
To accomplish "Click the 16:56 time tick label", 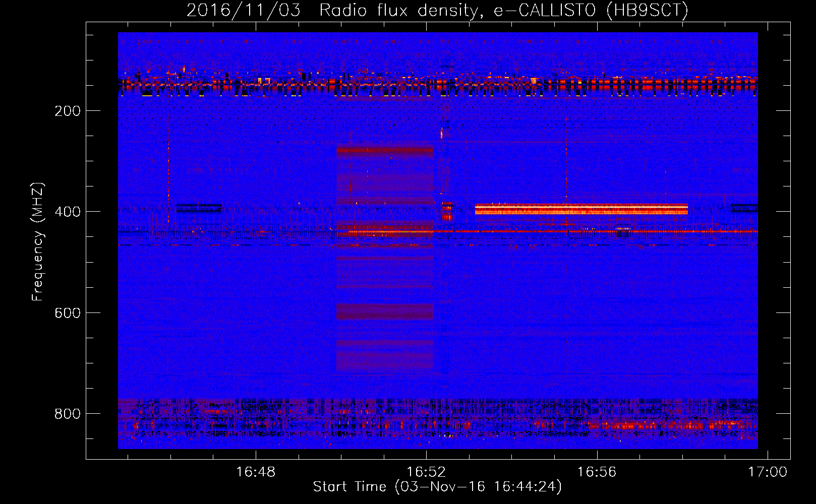I will [x=597, y=472].
